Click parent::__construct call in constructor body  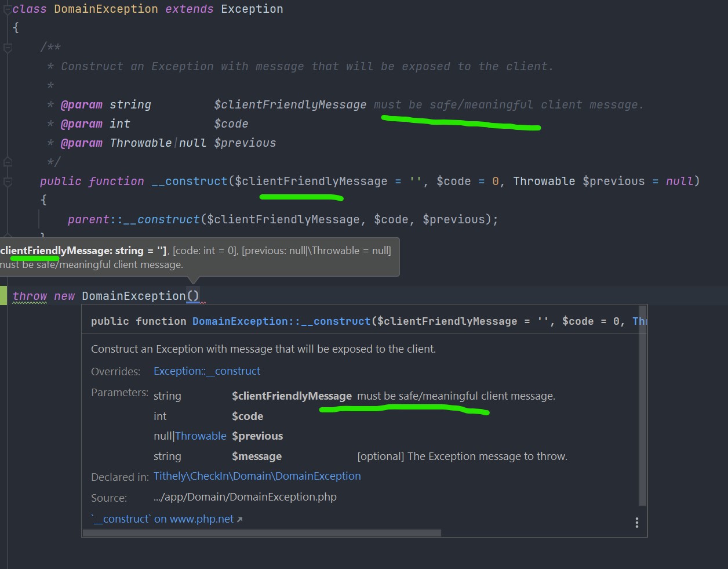coord(133,220)
